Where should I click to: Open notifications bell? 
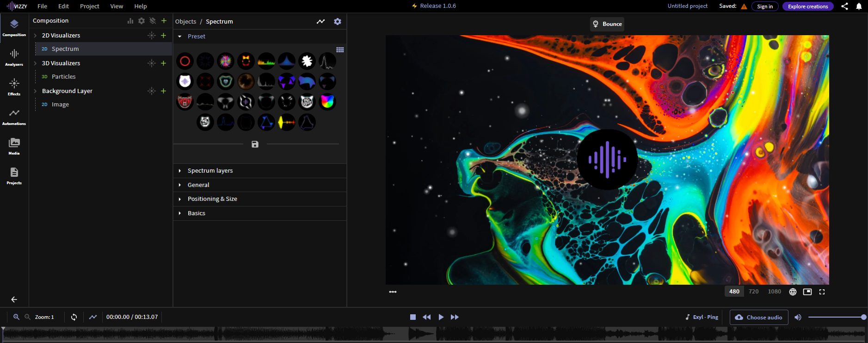[x=859, y=6]
